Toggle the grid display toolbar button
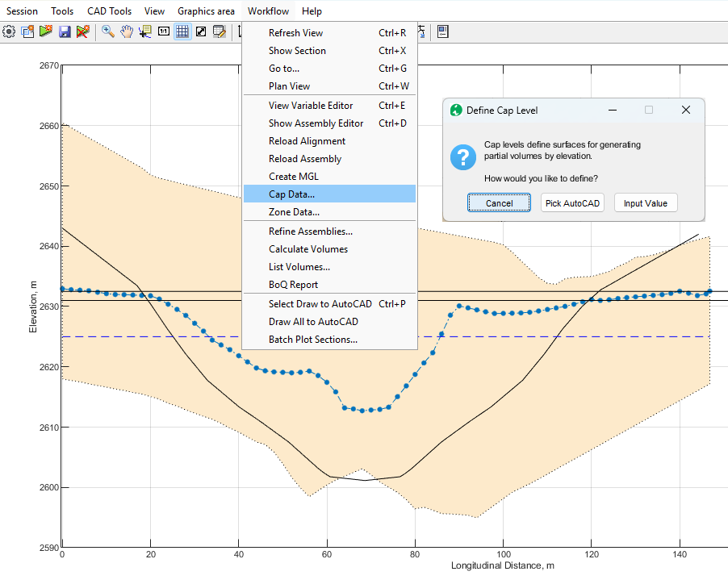Viewport: 728px width, 584px height. point(182,32)
